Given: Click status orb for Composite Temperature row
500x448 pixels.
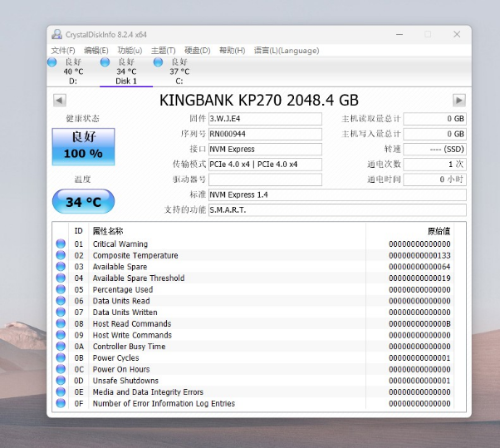Looking at the screenshot, I should coord(61,255).
